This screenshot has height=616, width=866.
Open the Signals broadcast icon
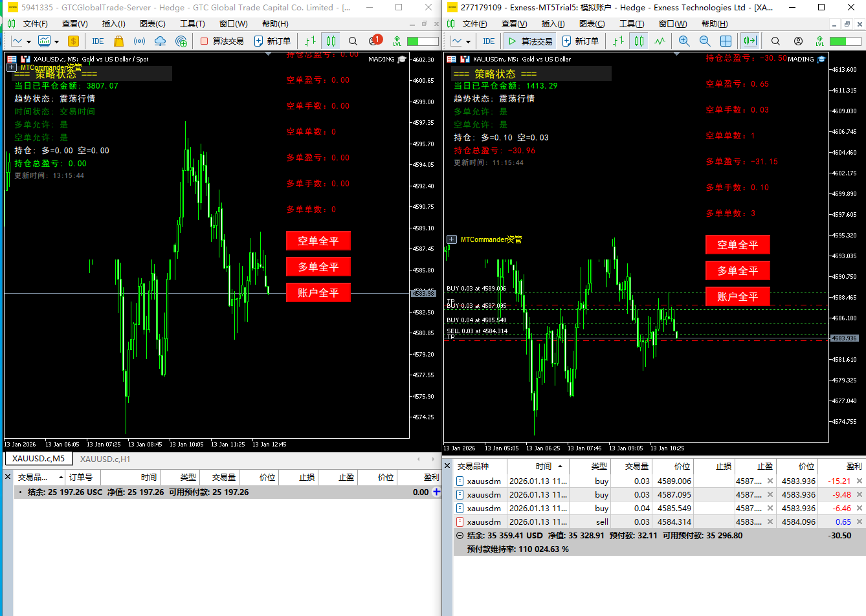pyautogui.click(x=139, y=41)
